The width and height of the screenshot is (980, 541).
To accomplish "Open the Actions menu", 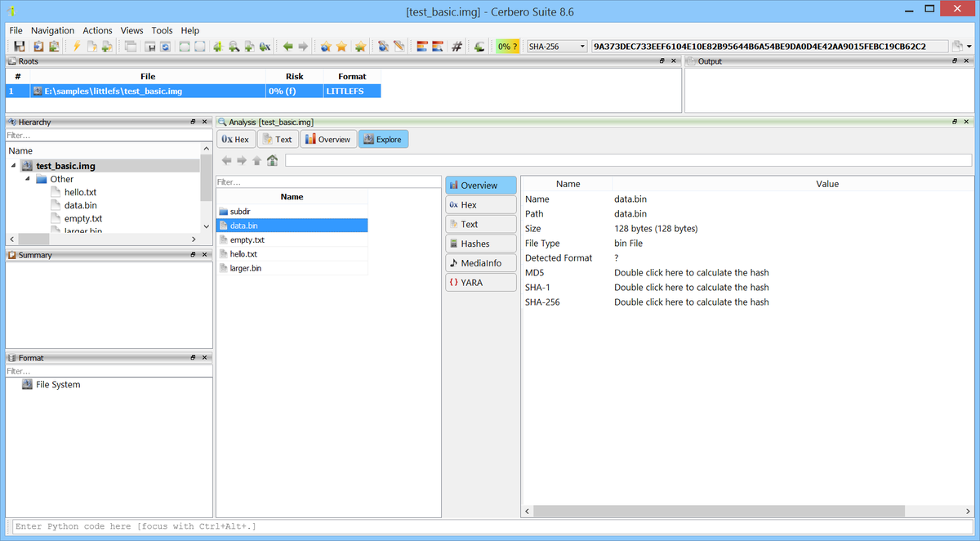I will [98, 30].
